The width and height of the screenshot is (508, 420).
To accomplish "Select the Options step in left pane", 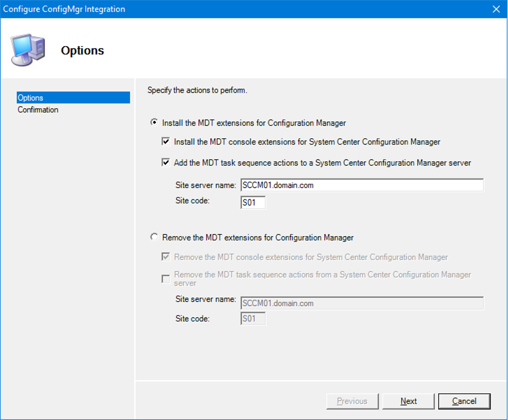I will click(31, 98).
